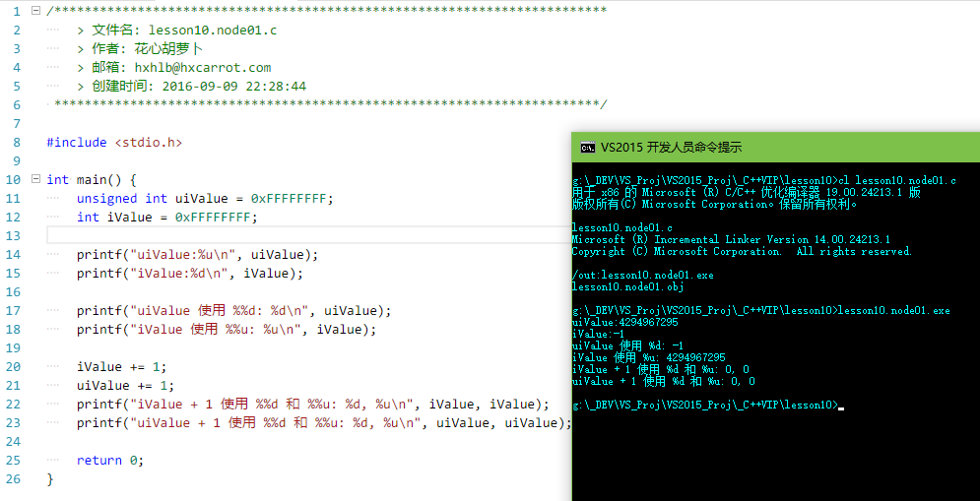Click line number 8 in gutter
This screenshot has width=980, height=501.
tap(17, 143)
